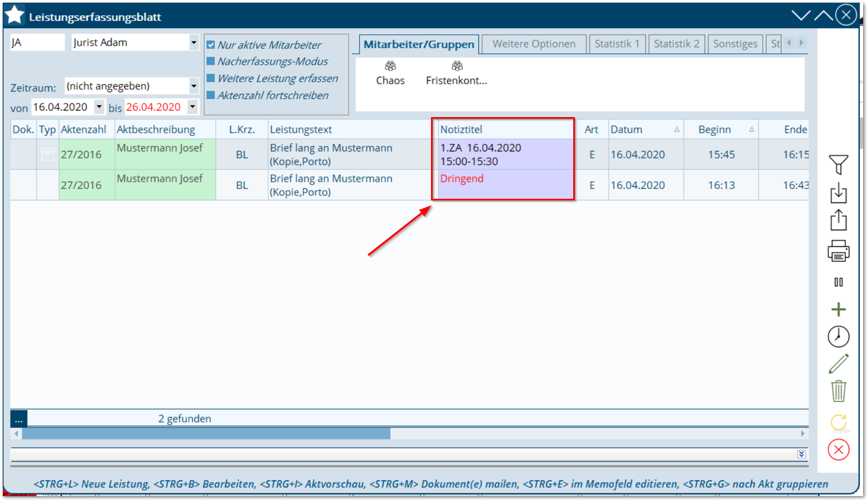Click the JA employee code field

[37, 42]
